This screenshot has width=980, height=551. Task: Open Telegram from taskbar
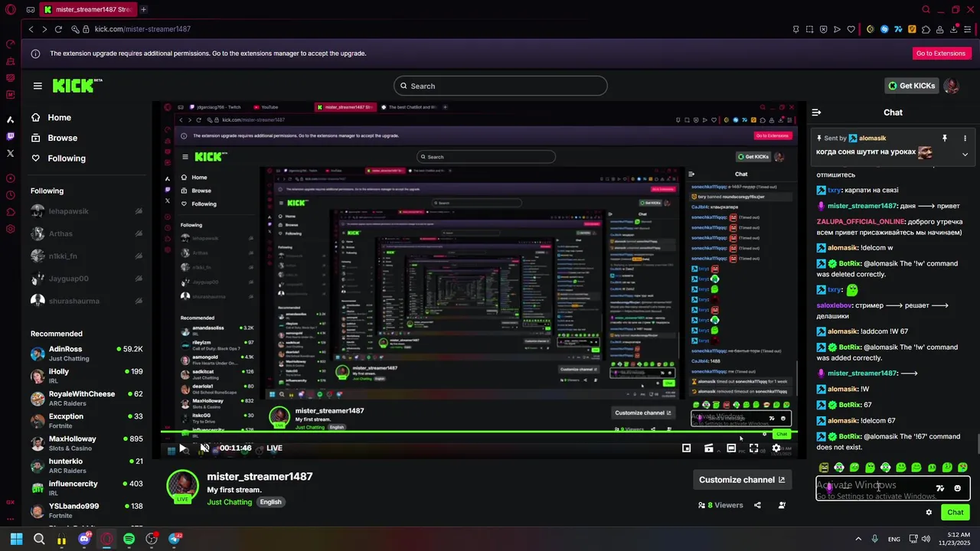click(x=174, y=539)
